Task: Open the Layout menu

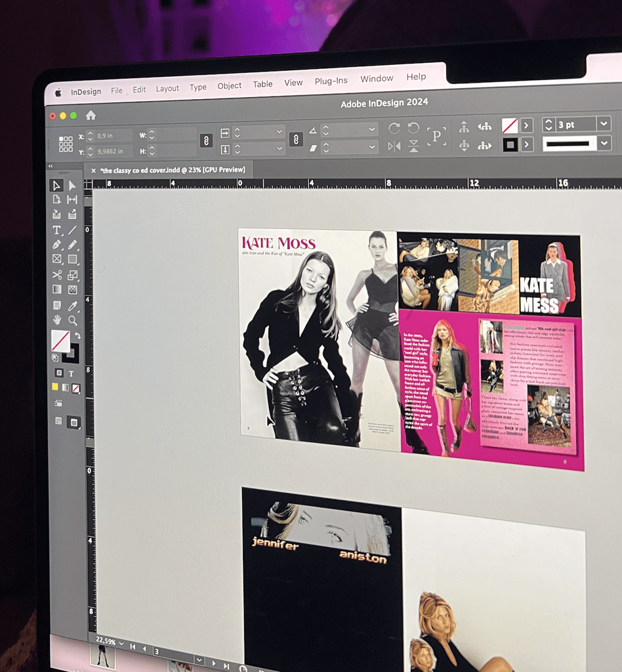Action: (x=167, y=89)
